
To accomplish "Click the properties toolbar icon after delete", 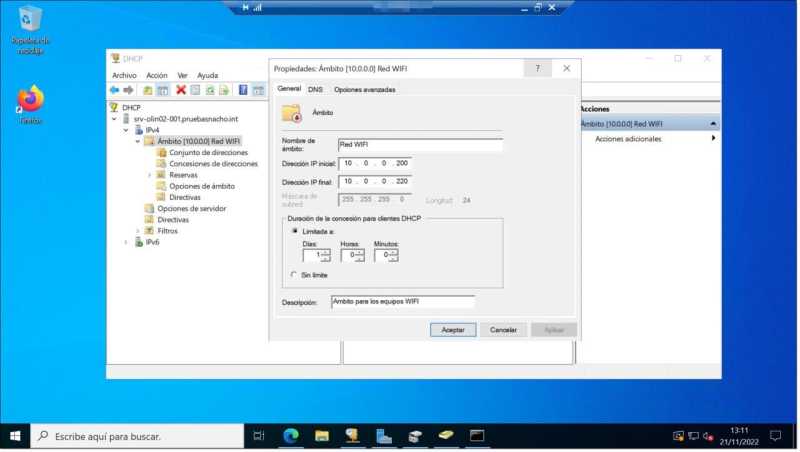I will (195, 90).
